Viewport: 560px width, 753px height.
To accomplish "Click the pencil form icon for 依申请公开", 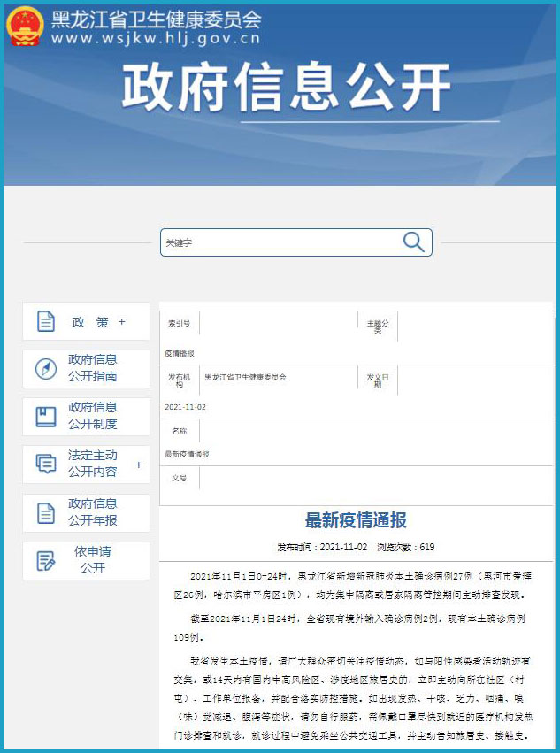I will point(46,560).
